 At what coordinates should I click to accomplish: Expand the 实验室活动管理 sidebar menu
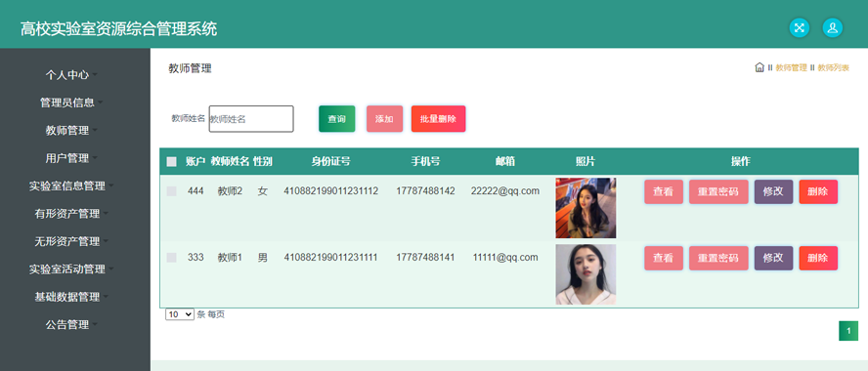click(x=71, y=269)
